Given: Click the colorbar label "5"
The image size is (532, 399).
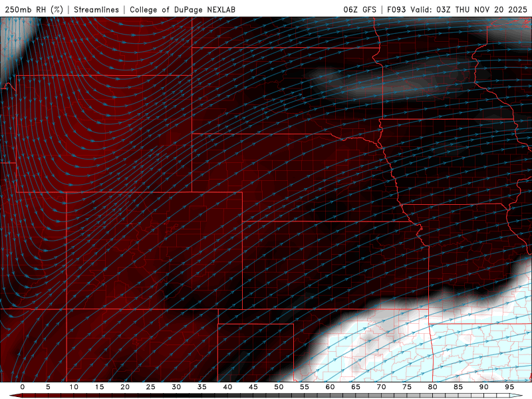Looking at the screenshot, I should click(48, 387).
